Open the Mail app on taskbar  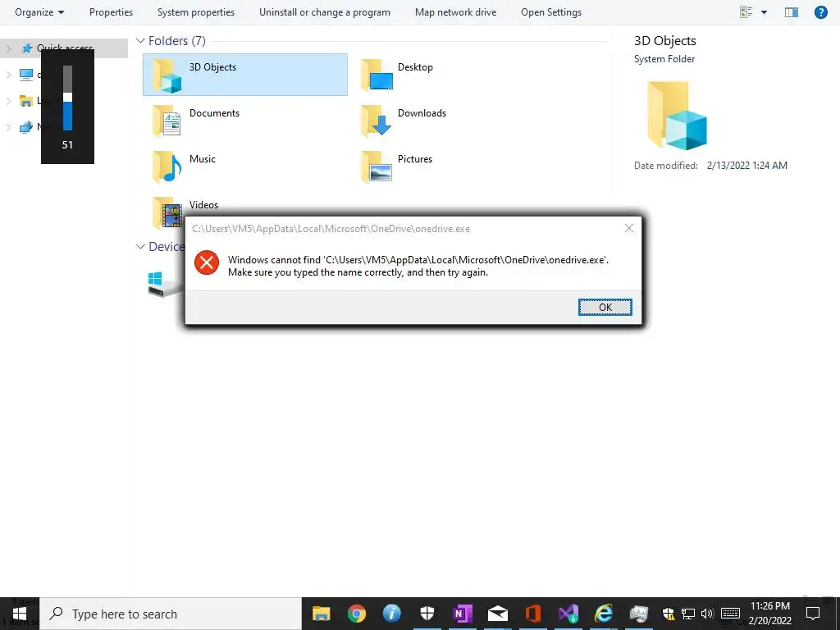point(498,614)
